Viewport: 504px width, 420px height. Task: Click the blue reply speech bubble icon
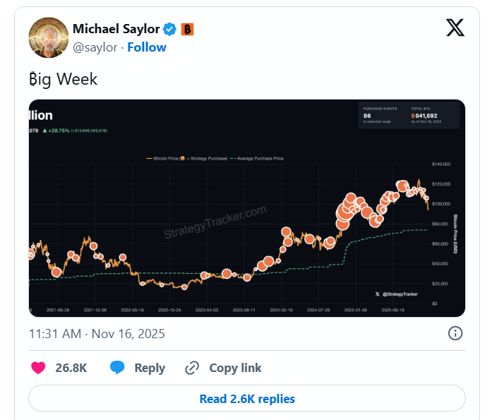coord(117,368)
